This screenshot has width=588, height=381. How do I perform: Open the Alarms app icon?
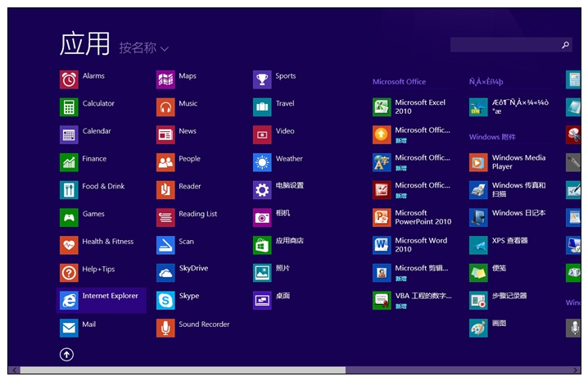coord(69,79)
